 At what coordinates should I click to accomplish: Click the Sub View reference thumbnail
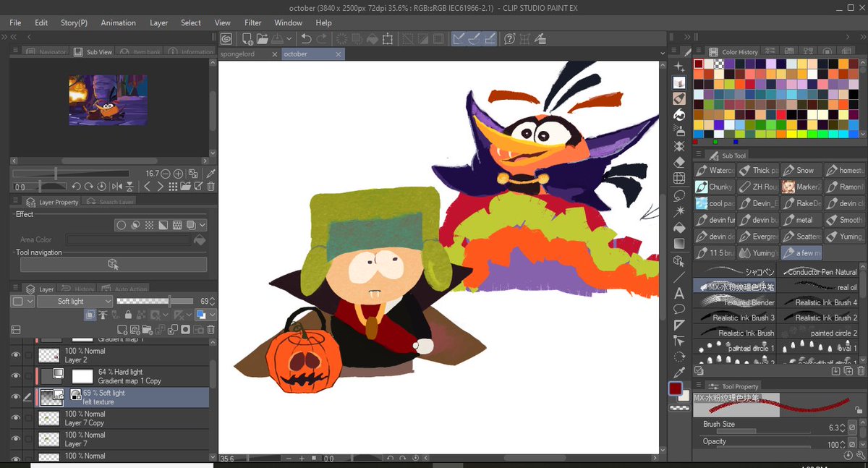click(109, 99)
